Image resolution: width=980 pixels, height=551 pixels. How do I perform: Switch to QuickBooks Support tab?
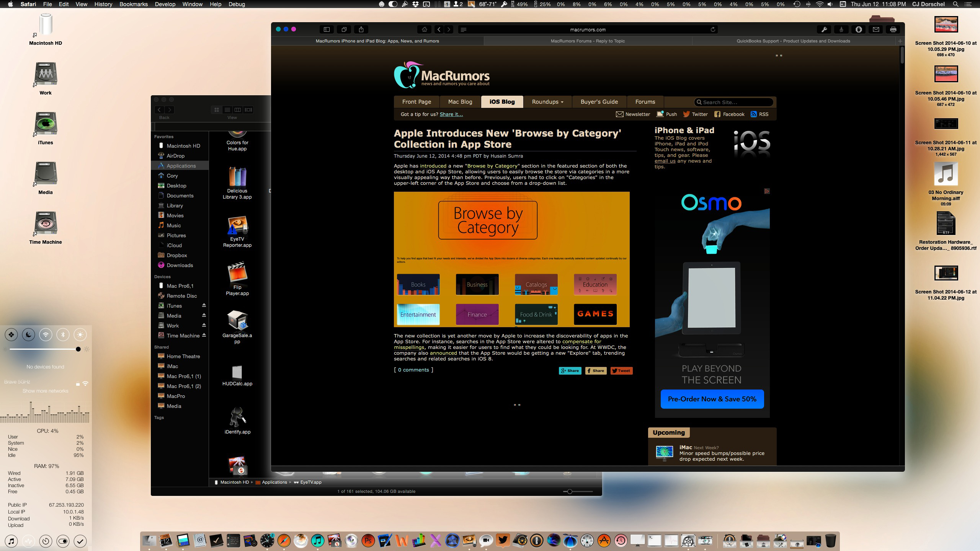point(793,41)
